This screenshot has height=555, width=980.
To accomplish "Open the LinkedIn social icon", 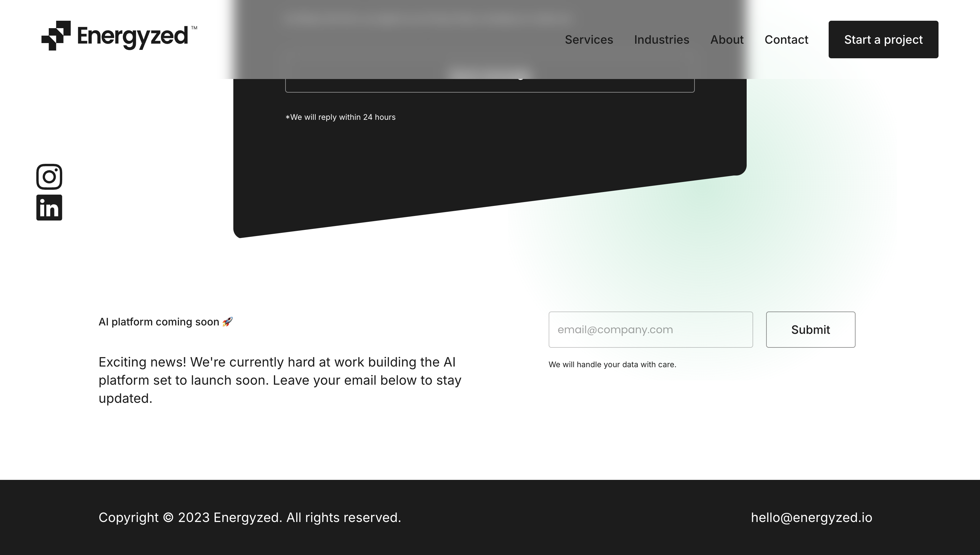I will coord(49,208).
